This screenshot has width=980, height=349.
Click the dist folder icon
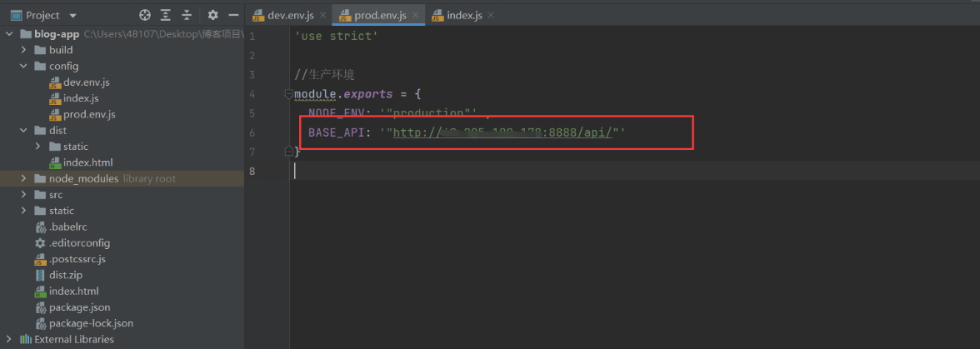click(x=39, y=131)
